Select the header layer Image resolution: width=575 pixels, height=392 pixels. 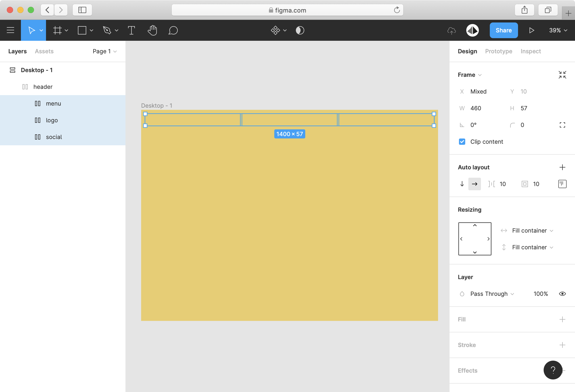[63, 87]
